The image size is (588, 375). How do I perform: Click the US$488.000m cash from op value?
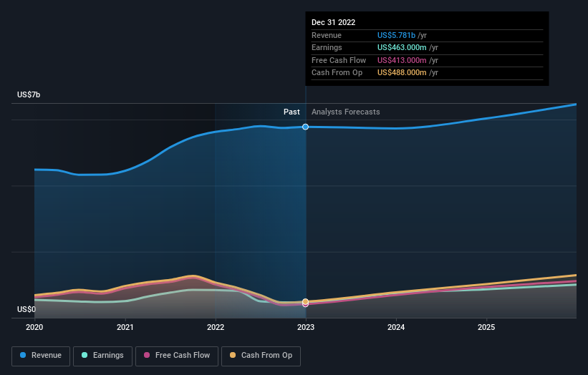[x=402, y=73]
